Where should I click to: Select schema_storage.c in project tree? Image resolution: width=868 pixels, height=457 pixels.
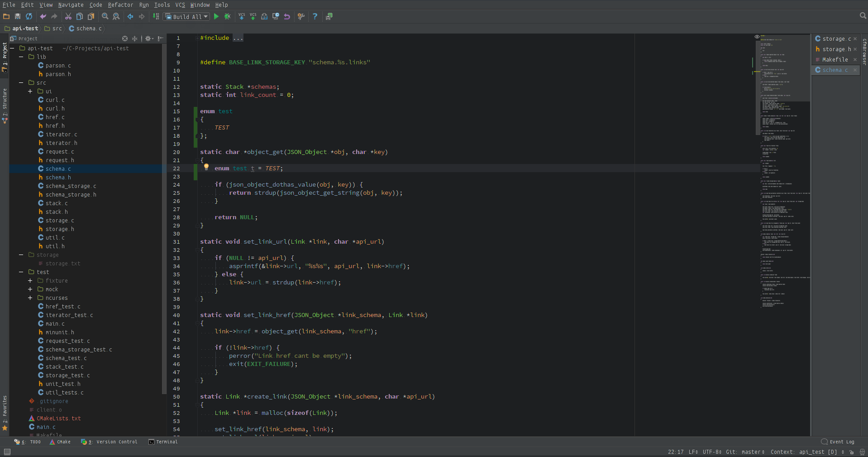(67, 186)
